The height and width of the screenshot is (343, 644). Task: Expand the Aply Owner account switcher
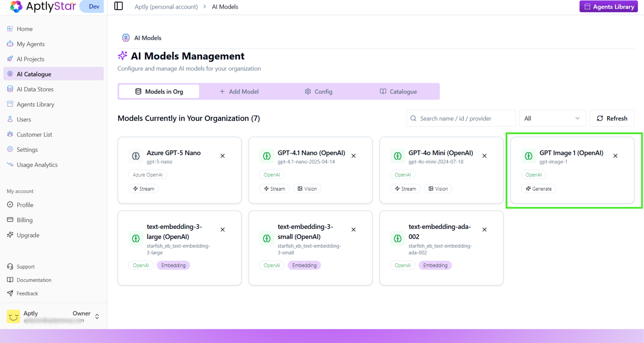(97, 317)
